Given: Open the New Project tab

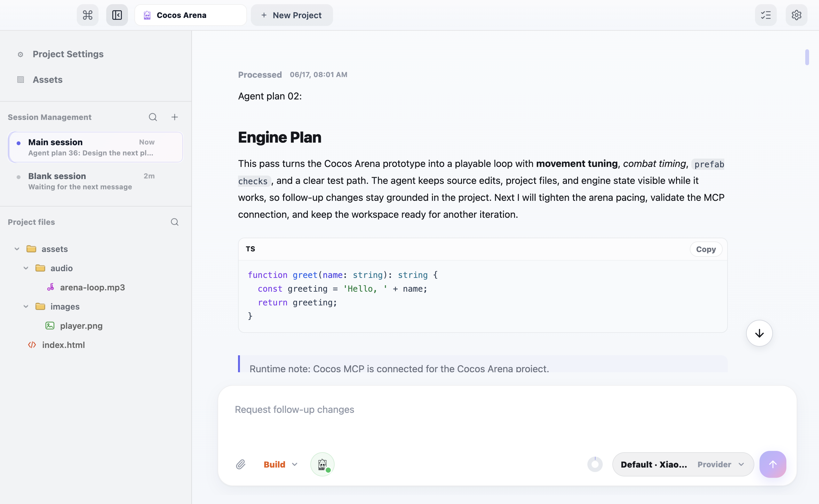Looking at the screenshot, I should coord(291,15).
